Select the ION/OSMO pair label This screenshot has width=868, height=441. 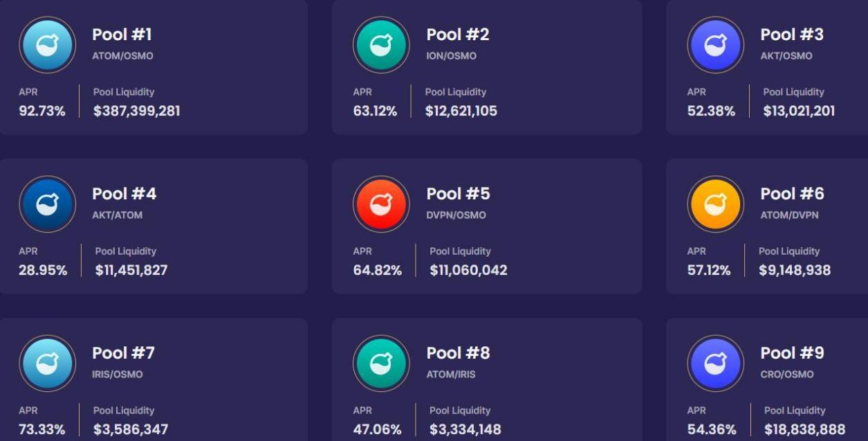pyautogui.click(x=451, y=56)
